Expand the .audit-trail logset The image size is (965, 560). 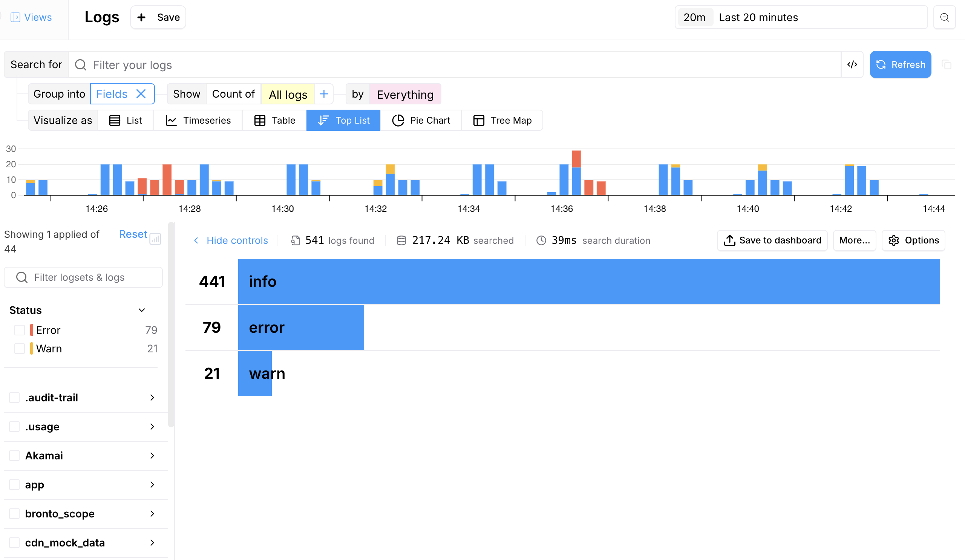pyautogui.click(x=152, y=398)
